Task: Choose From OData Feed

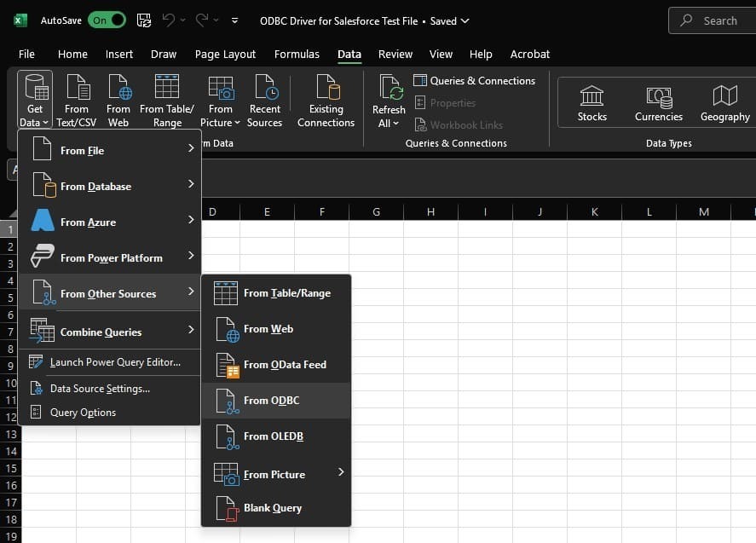Action: [276, 365]
